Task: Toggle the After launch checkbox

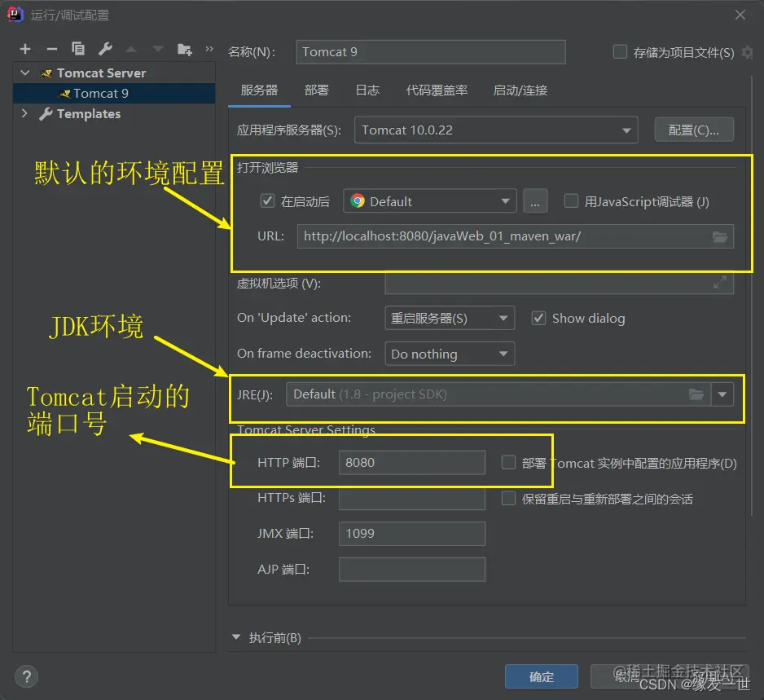Action: (x=267, y=200)
